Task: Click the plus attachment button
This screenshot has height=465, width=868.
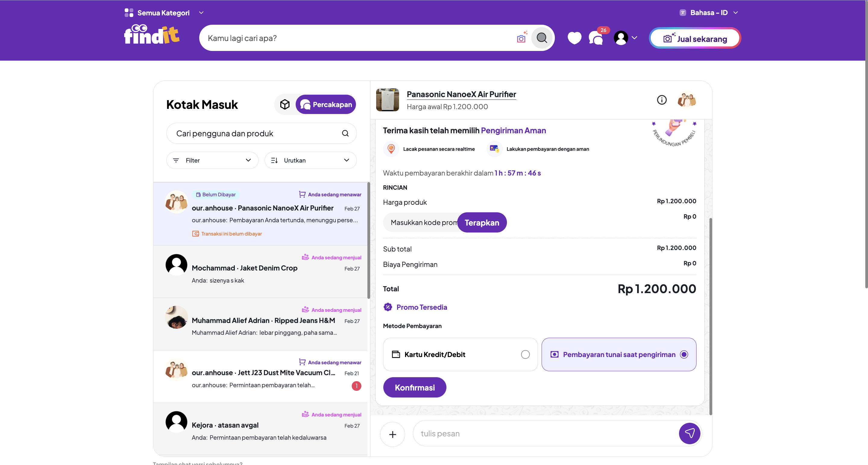Action: pos(392,434)
